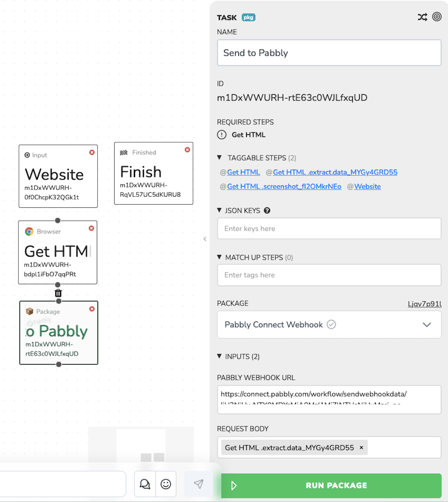This screenshot has height=502, width=448.
Task: Click the play icon on Run Package button
Action: point(234,486)
